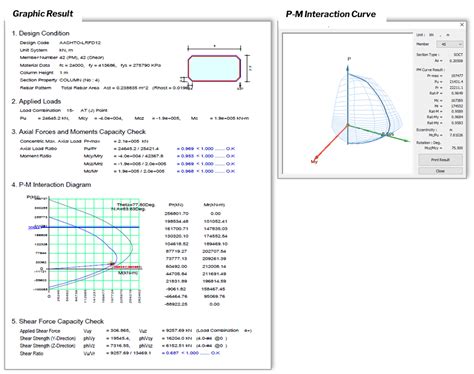The height and width of the screenshot is (374, 474).
Task: Click the 'Rebar Pattern' label
Action: click(x=35, y=88)
